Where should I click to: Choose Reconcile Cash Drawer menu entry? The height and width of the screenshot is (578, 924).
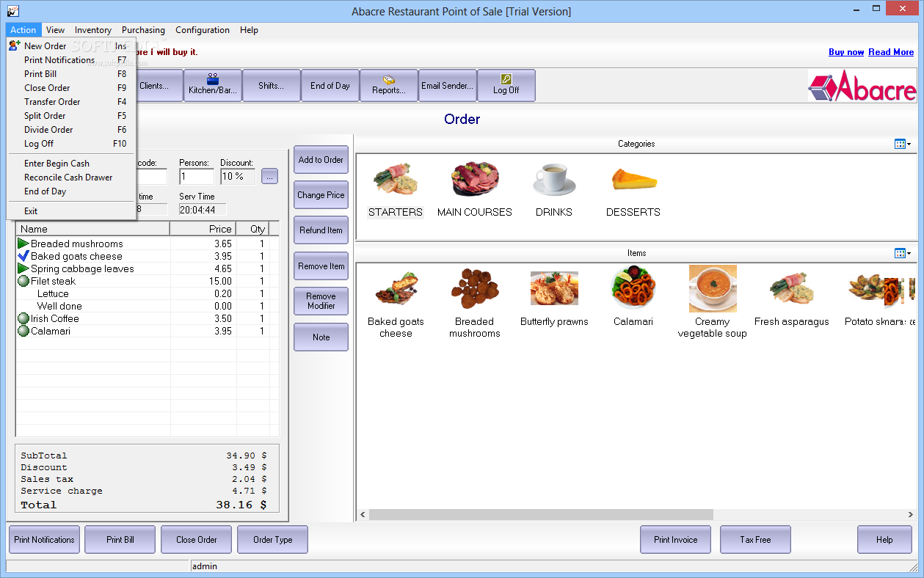click(x=70, y=178)
